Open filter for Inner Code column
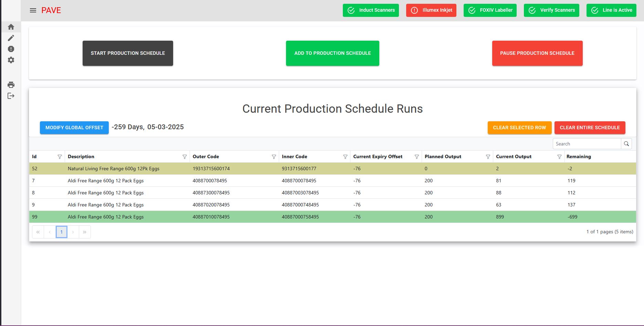 click(345, 157)
